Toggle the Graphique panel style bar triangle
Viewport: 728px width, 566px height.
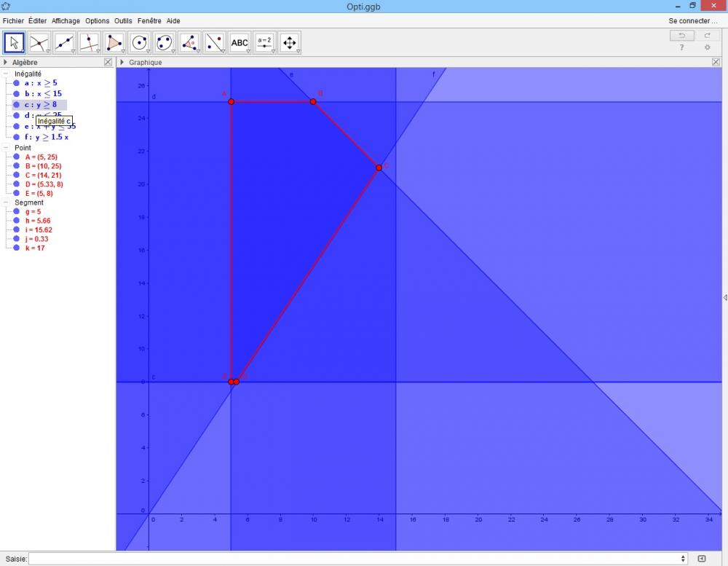pyautogui.click(x=122, y=62)
